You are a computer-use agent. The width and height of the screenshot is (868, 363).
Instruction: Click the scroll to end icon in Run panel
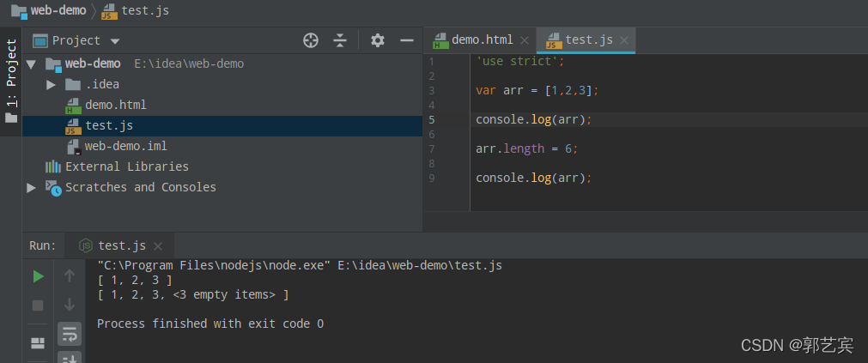click(70, 358)
